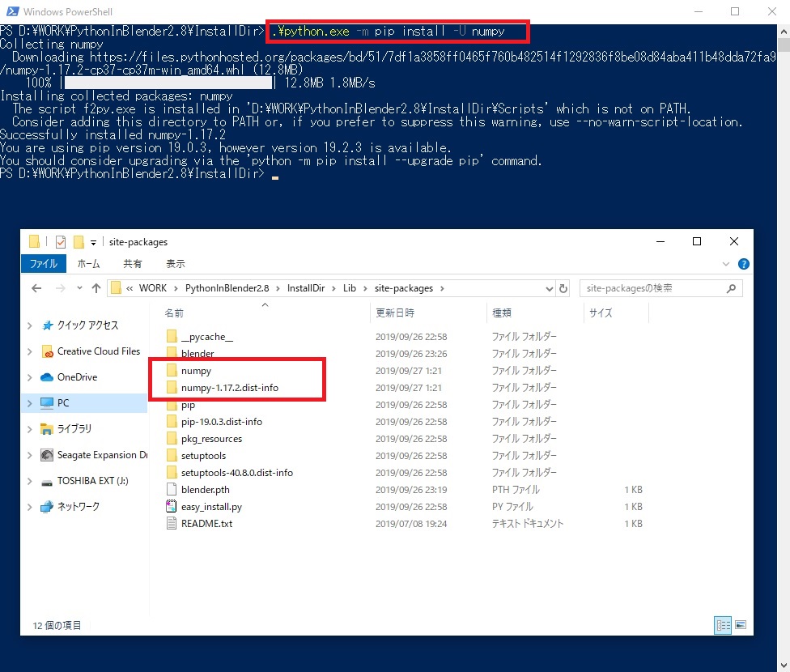This screenshot has width=790, height=672.
Task: Click the back arrow in Explorer
Action: pyautogui.click(x=36, y=288)
